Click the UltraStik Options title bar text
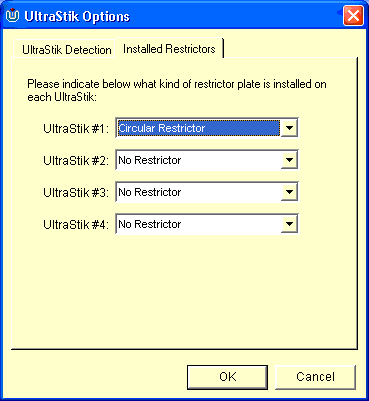Viewport: 369px width, 401px height. (77, 16)
